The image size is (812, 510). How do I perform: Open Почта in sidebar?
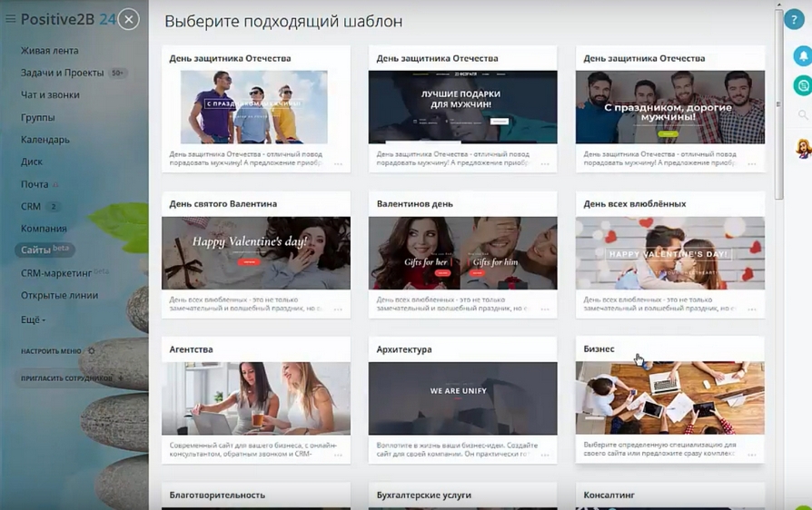tap(35, 184)
